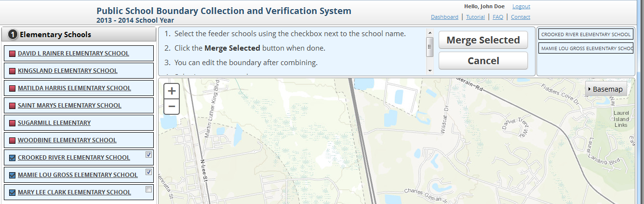Uncheck the Crooked River Elementary School checkbox
Image resolution: width=644 pixels, height=204 pixels.
tap(148, 155)
